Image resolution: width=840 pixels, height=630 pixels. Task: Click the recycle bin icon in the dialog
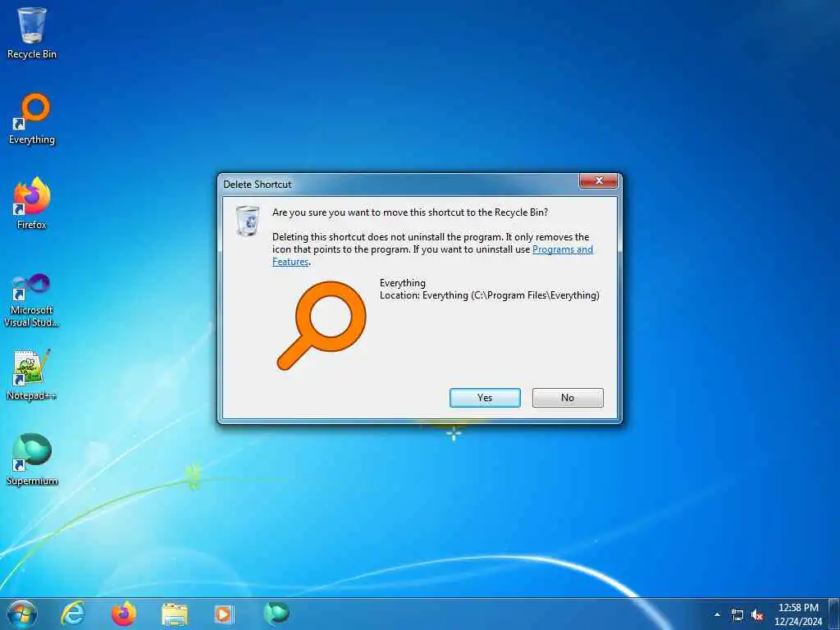coord(248,220)
